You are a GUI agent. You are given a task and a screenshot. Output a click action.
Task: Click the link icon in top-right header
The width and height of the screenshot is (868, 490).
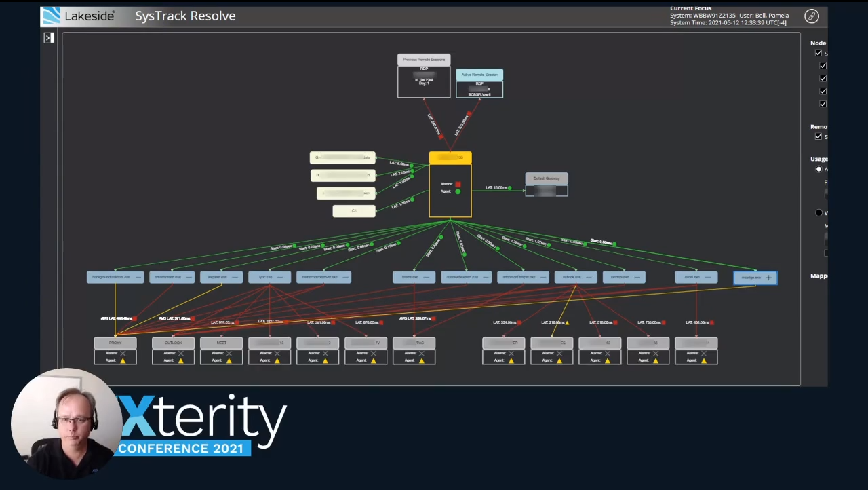click(x=812, y=16)
